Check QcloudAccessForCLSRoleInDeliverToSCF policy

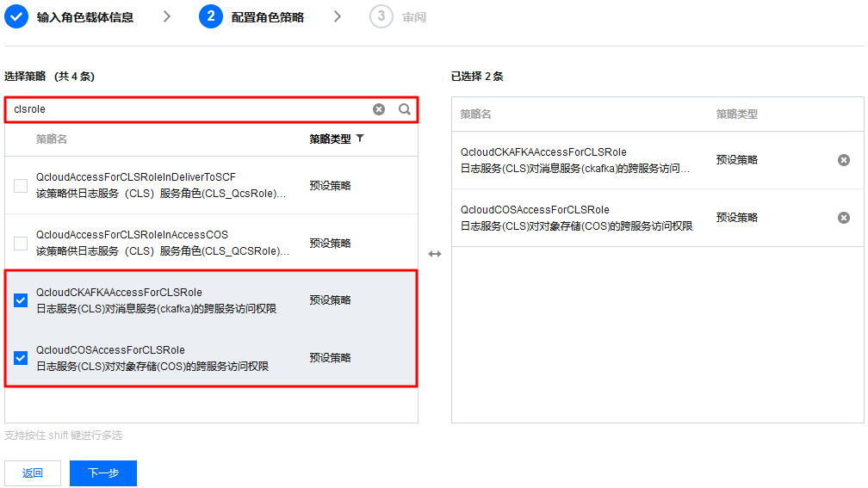[21, 185]
